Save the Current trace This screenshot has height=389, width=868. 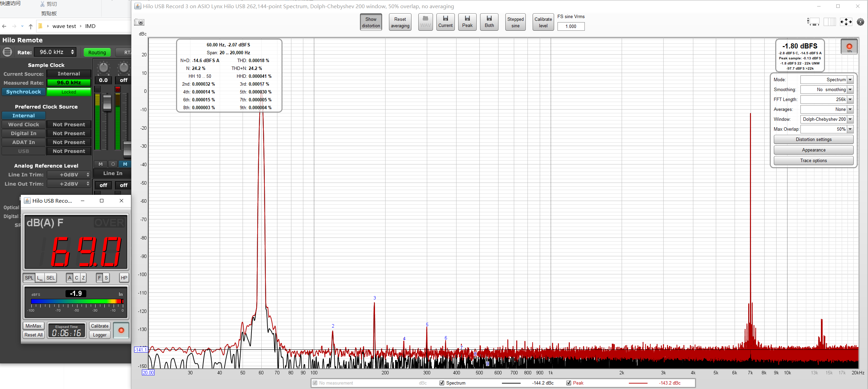[445, 22]
